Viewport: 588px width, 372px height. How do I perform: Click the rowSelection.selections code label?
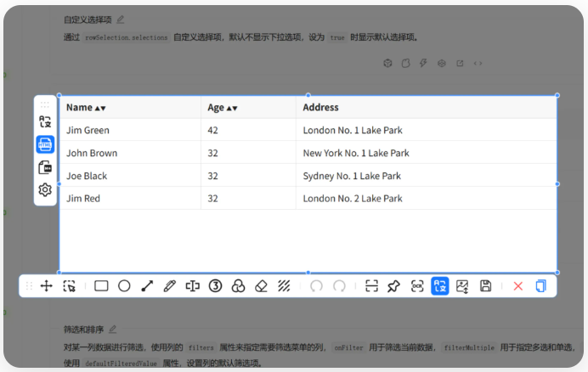(127, 37)
